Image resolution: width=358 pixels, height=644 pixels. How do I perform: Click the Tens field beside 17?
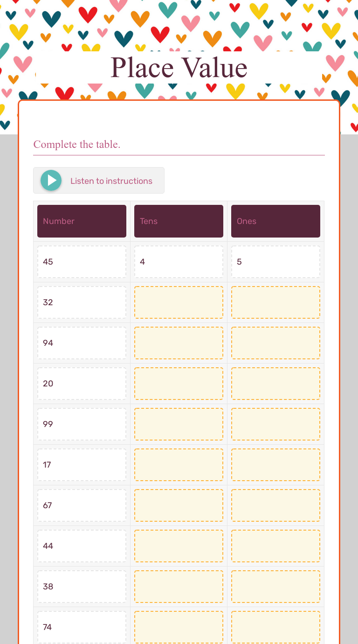click(179, 464)
